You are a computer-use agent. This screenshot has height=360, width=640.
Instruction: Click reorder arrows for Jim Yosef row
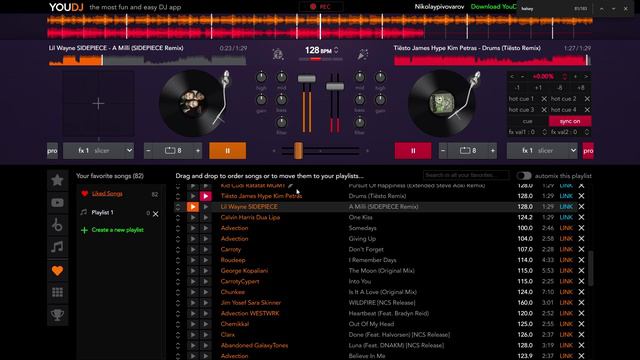click(178, 303)
